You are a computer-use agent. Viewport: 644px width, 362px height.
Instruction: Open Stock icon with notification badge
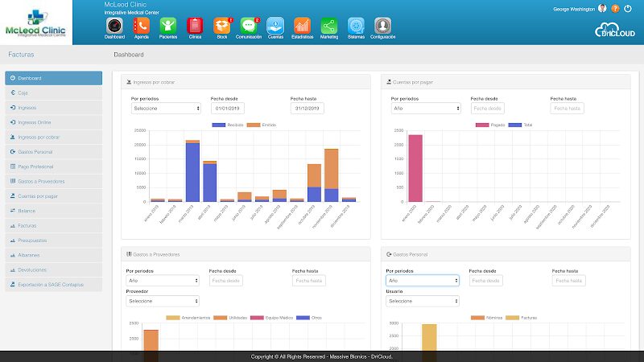(221, 26)
